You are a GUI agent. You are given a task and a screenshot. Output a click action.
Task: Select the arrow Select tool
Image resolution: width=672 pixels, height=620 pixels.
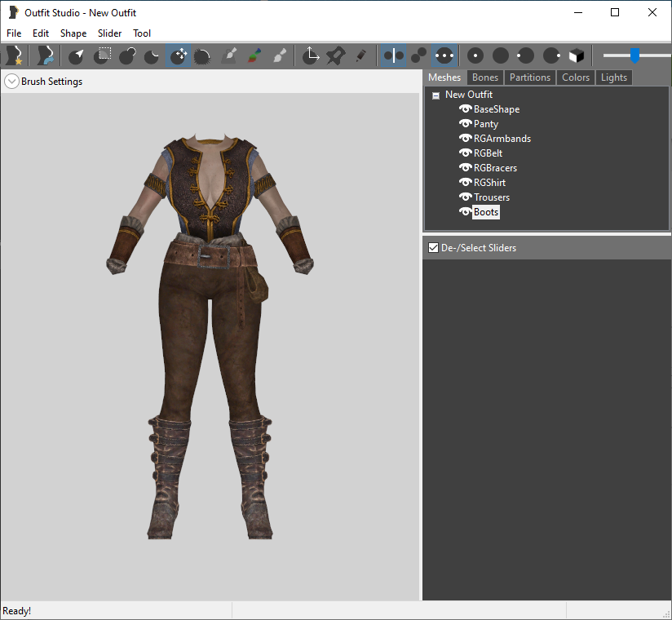coord(77,55)
